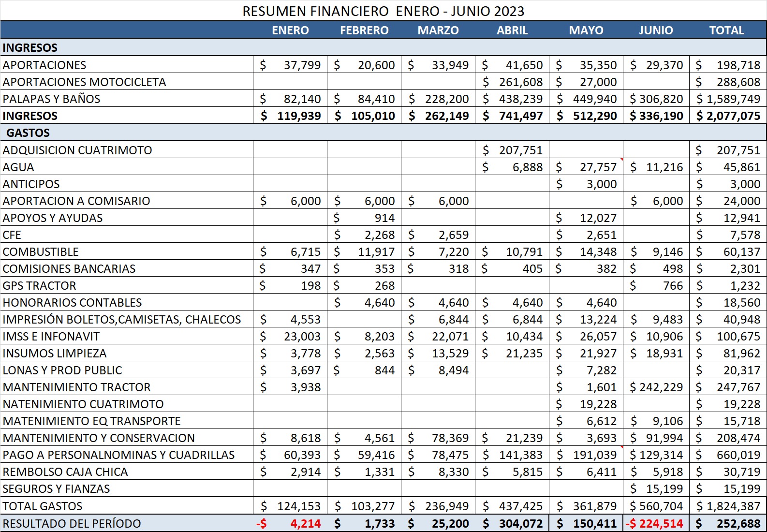Viewport: 767px width, 532px height.
Task: Click the cuatrimoto acquisition value 207,751 in ABRIL
Action: tap(521, 150)
